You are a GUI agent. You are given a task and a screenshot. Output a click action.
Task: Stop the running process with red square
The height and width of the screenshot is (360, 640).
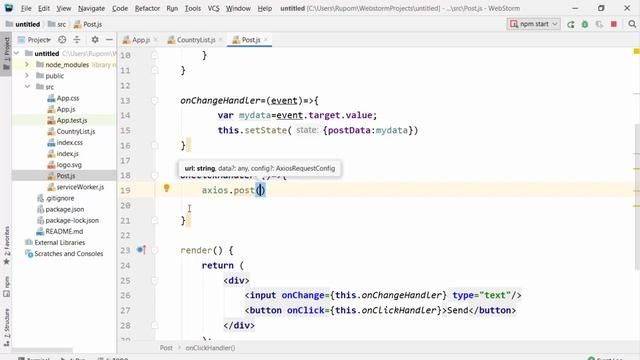613,24
